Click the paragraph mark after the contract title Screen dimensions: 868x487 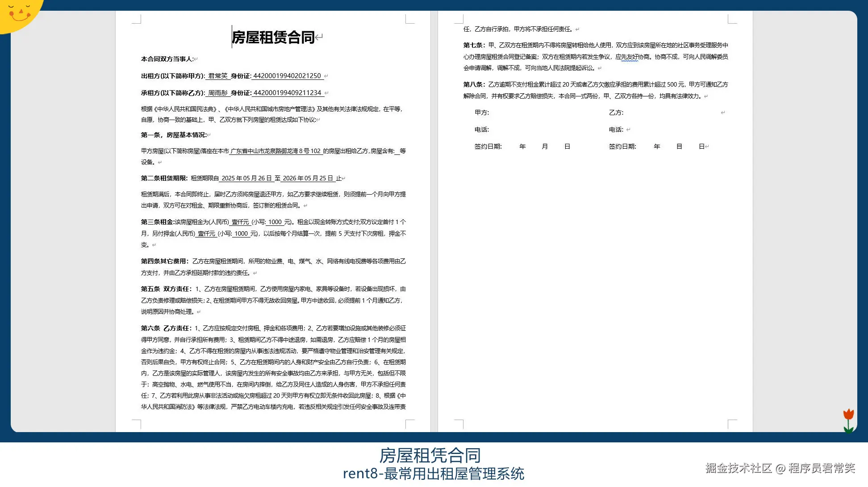319,37
